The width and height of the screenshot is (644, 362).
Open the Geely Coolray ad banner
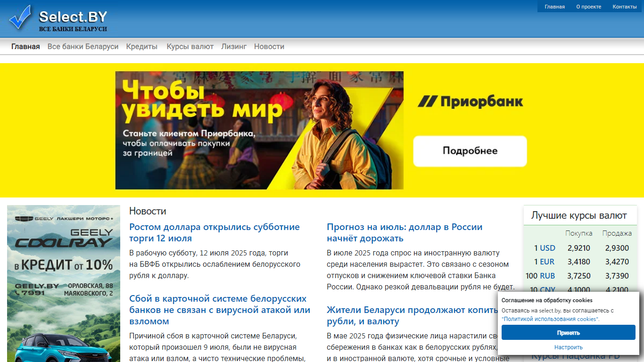tap(64, 283)
